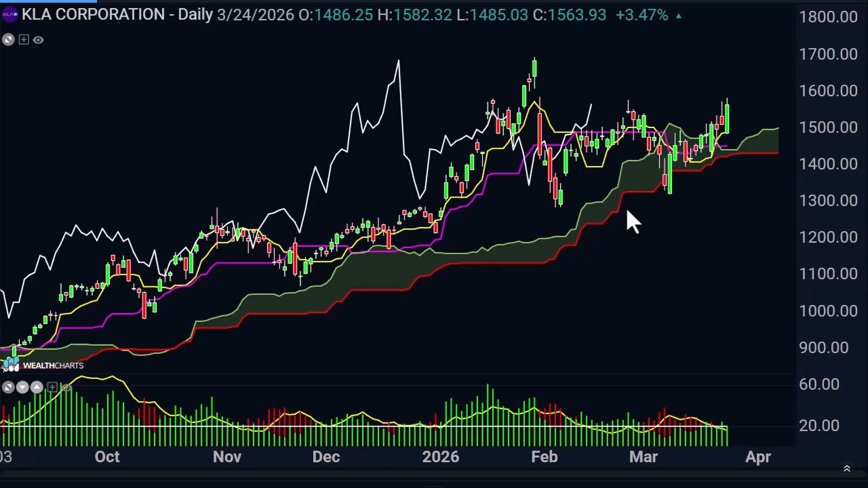Click the WealthCharts logo watermark
This screenshot has width=868, height=488.
click(x=43, y=365)
